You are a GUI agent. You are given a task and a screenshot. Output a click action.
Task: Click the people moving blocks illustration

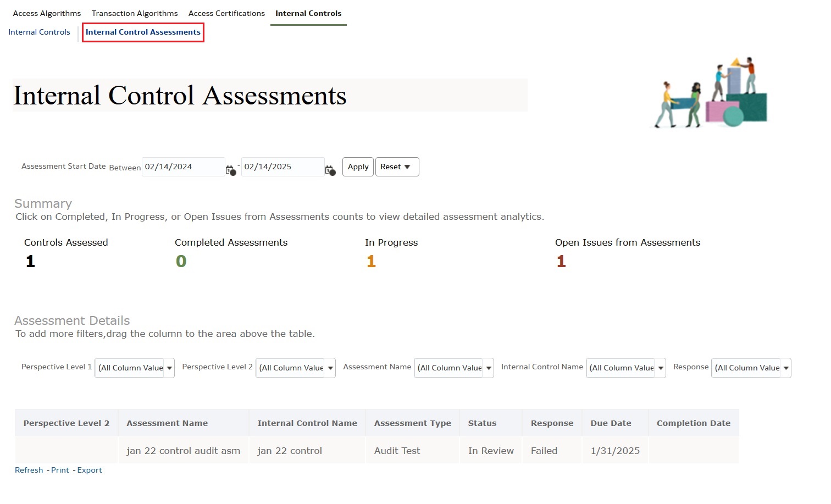(710, 92)
